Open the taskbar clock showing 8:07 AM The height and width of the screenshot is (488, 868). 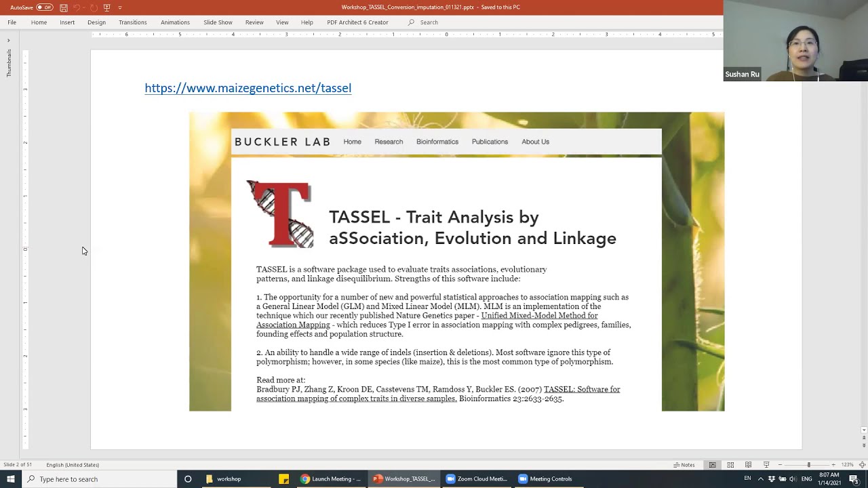pos(829,479)
